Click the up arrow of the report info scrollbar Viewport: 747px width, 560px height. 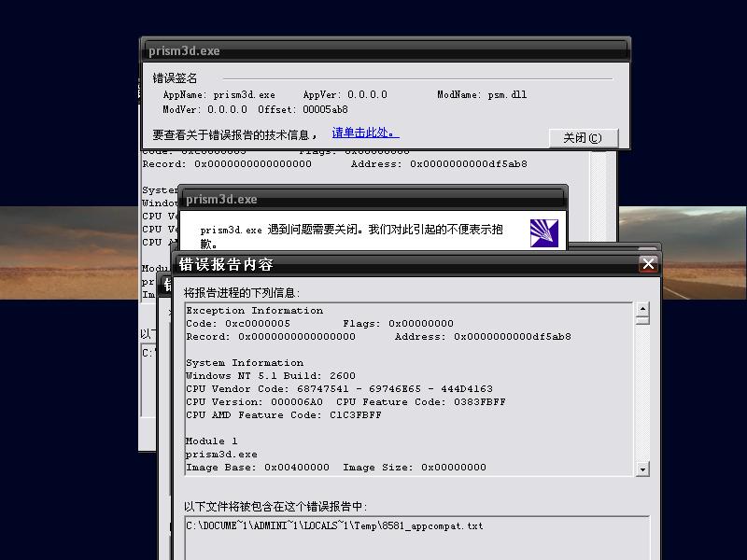pos(642,309)
